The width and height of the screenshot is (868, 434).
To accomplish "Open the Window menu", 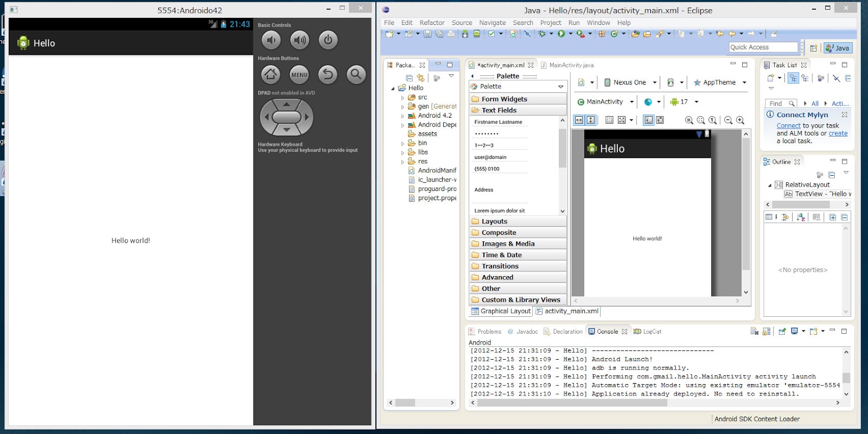I will pyautogui.click(x=598, y=23).
